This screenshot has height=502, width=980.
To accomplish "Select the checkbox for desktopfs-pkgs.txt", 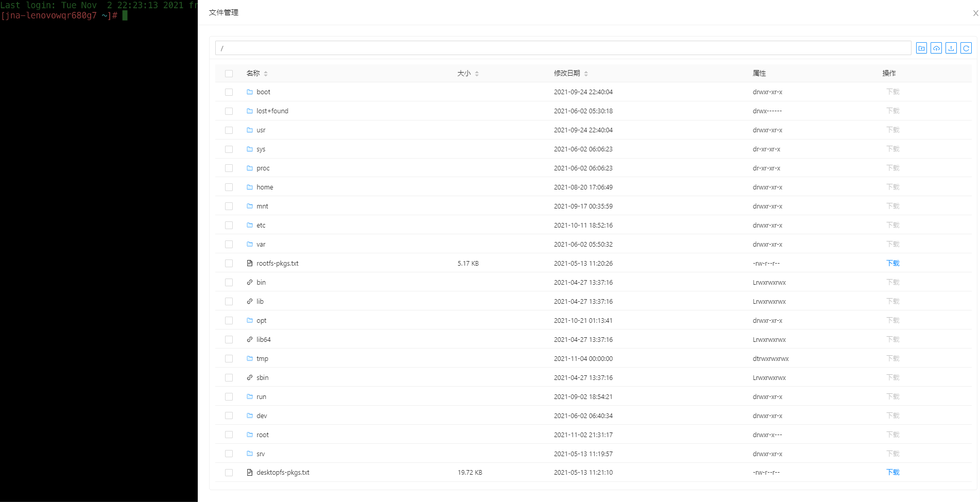I will [229, 473].
